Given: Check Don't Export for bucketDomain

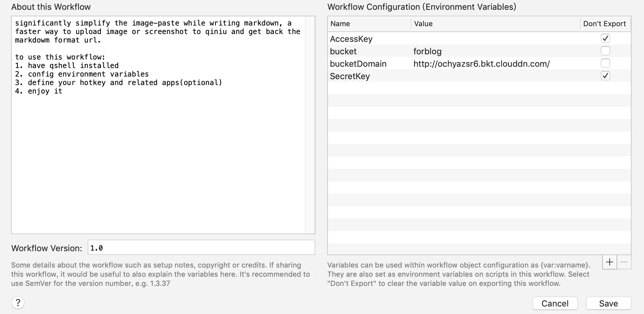Looking at the screenshot, I should point(605,63).
